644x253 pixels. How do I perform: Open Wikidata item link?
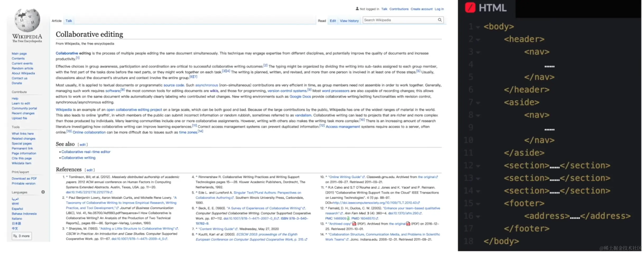pos(21,163)
